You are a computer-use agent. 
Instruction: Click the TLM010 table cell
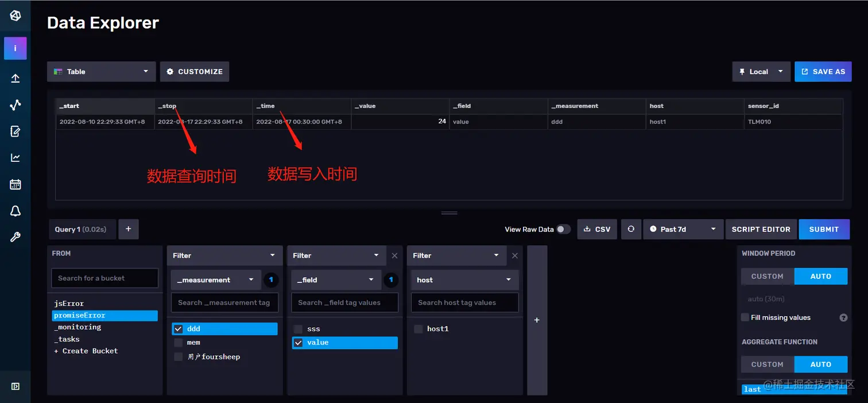coord(793,122)
